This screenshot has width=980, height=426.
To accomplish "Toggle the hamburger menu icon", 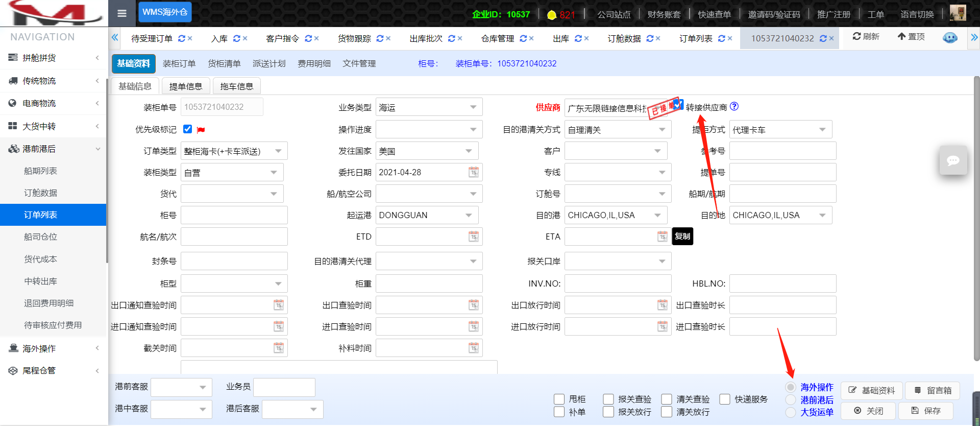I will point(122,14).
